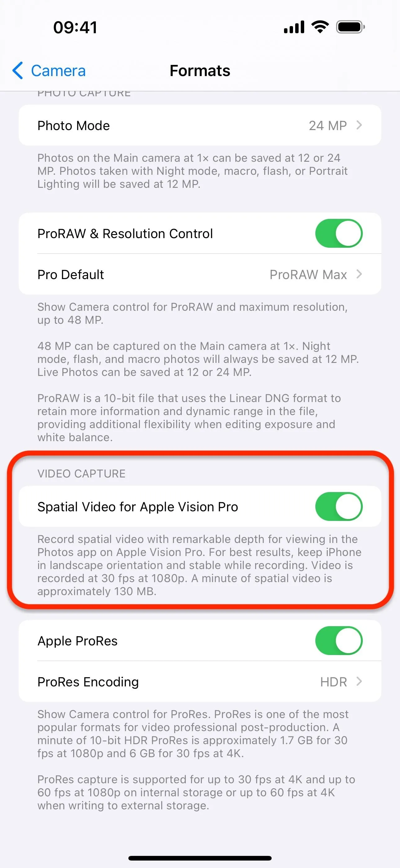400x868 pixels.
Task: Expand the ProRes Encoding chevron
Action: click(x=359, y=681)
